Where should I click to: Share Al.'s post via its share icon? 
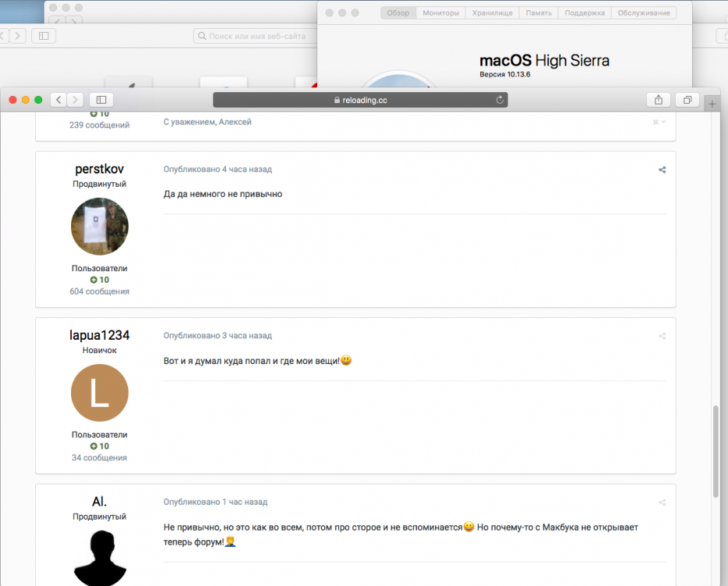(662, 502)
